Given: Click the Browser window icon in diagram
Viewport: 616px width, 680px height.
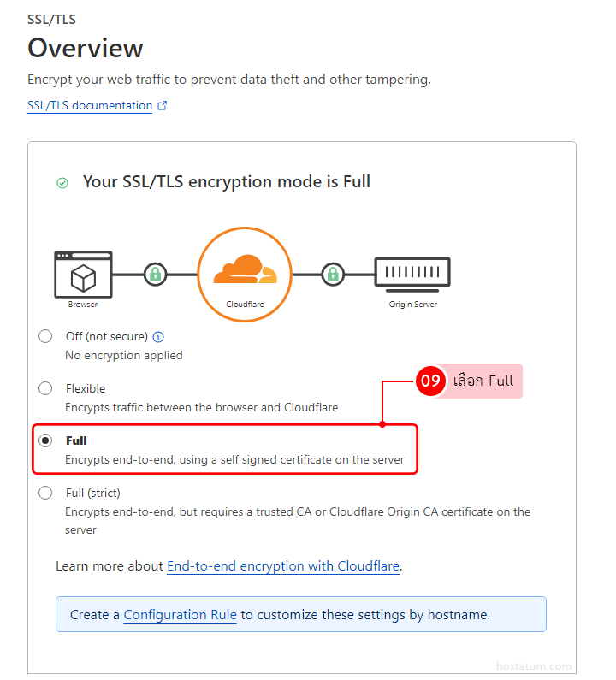Looking at the screenshot, I should coord(83,274).
